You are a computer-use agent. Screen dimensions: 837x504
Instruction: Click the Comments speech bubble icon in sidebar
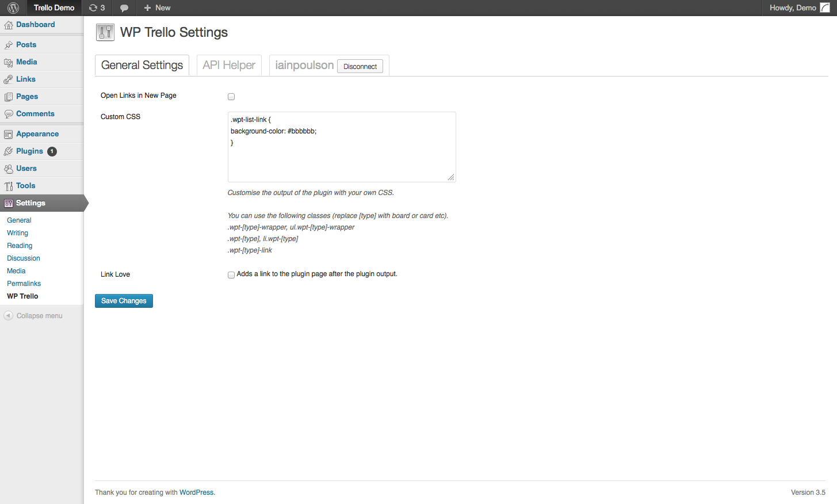pos(8,114)
